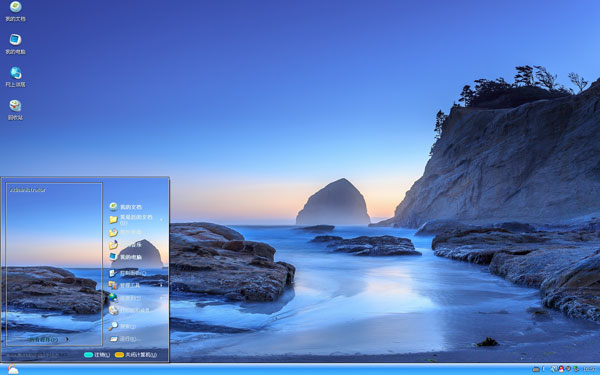Click the 关闭计算机(U) shut down button
This screenshot has height=375, width=600.
coord(136,355)
